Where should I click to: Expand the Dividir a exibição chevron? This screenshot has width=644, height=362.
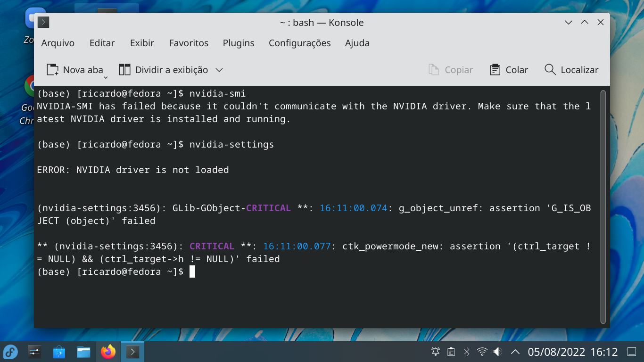pos(219,70)
